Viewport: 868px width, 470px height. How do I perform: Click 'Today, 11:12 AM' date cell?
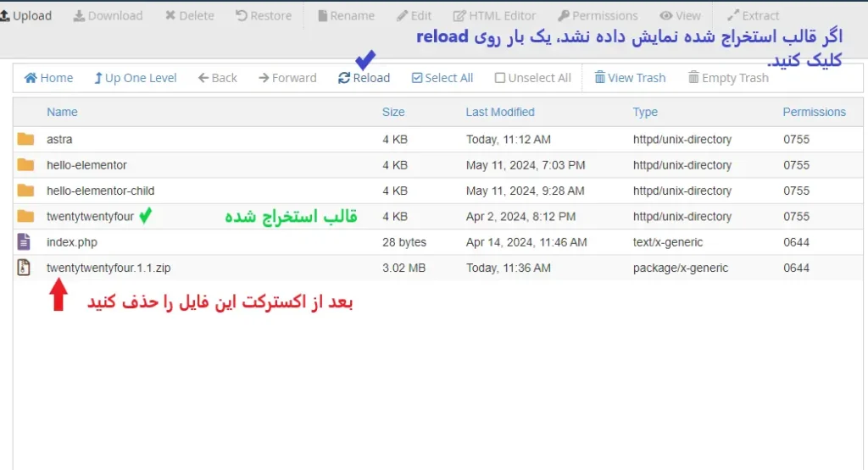pyautogui.click(x=509, y=140)
